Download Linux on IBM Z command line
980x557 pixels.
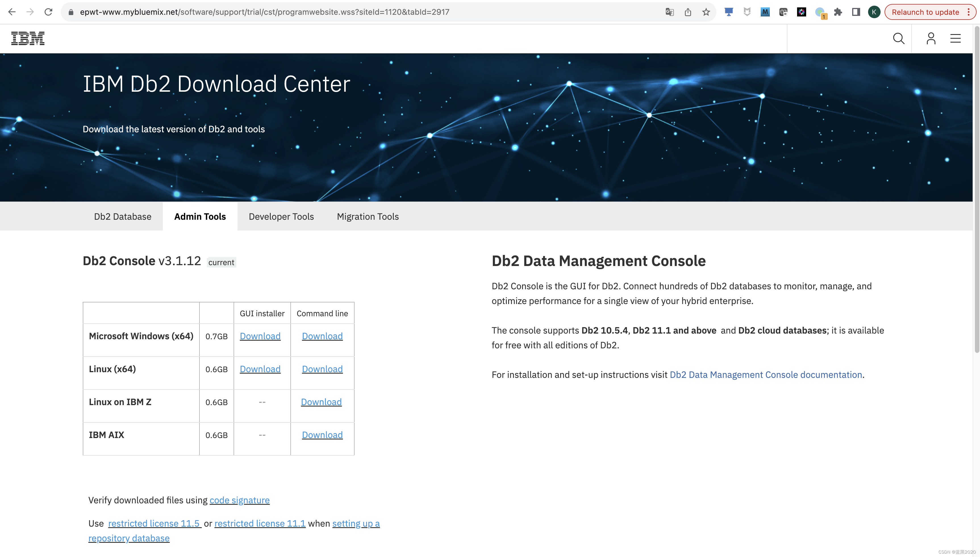(321, 402)
